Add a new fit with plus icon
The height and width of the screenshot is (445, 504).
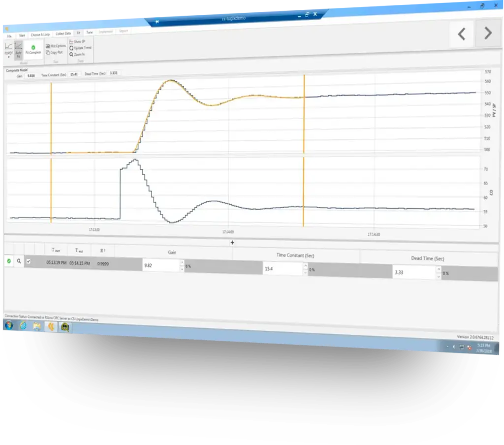pos(232,242)
